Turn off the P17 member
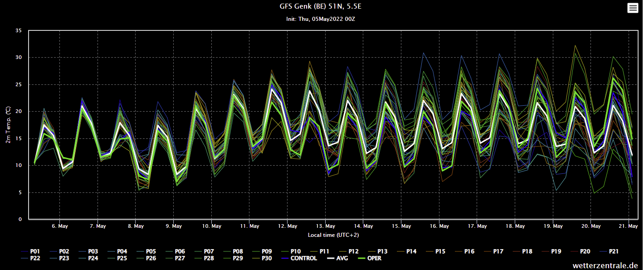This screenshot has height=270, width=644. (493, 251)
